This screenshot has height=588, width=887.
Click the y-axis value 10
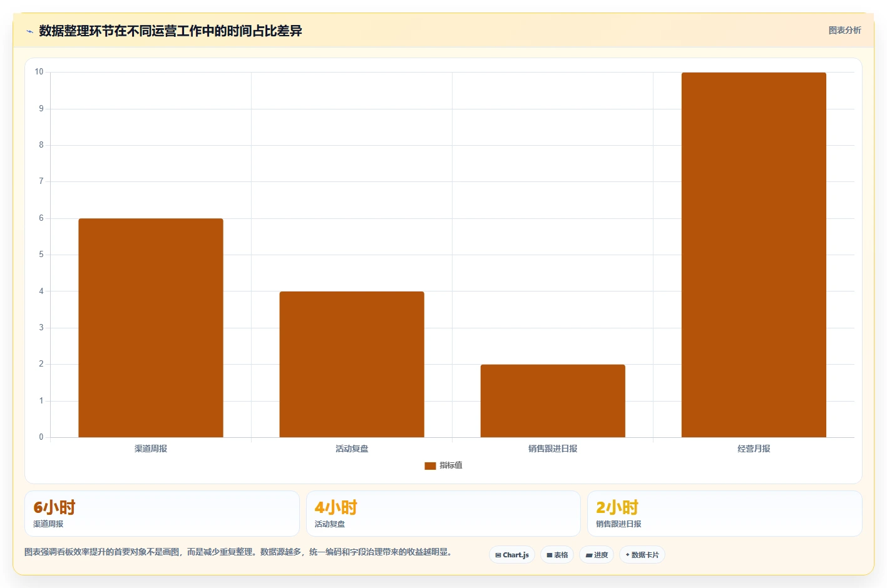click(39, 72)
